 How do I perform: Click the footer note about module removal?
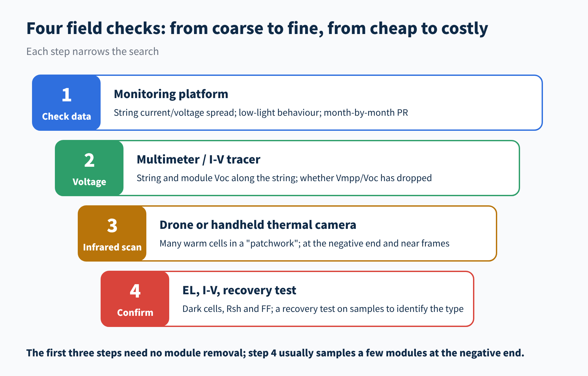275,353
